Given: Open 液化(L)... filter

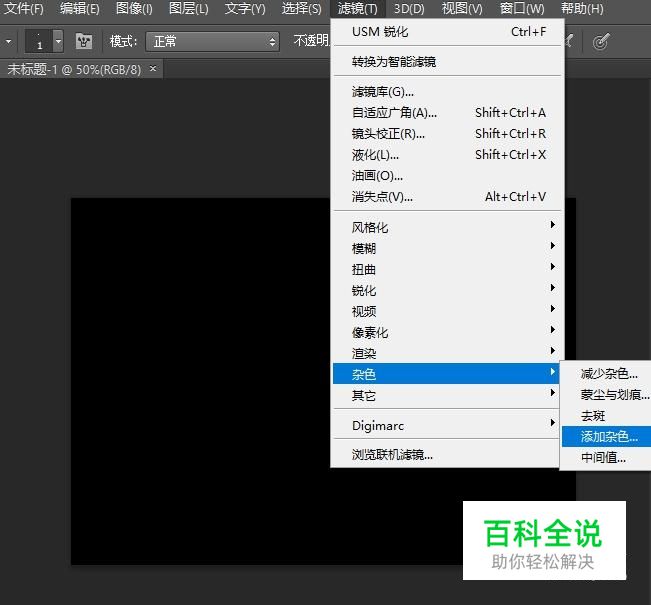Looking at the screenshot, I should point(448,155).
